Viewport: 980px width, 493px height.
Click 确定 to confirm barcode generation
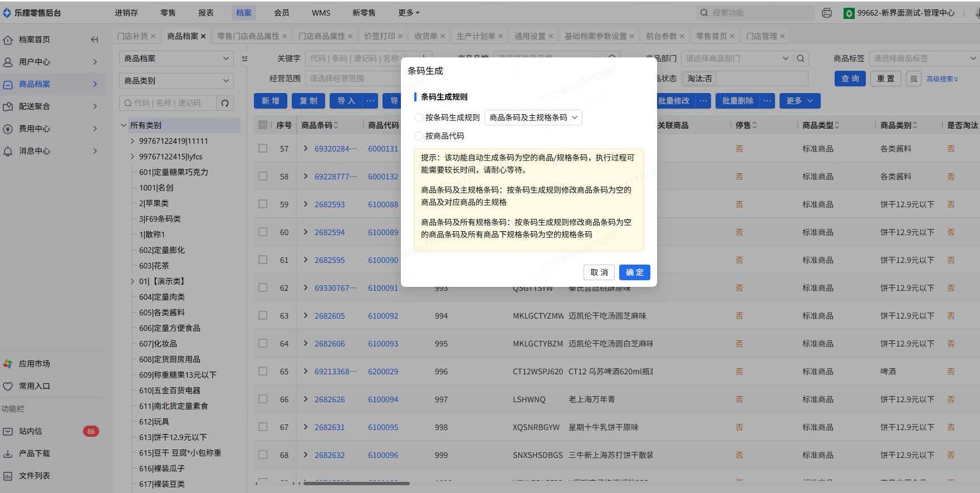pos(634,272)
